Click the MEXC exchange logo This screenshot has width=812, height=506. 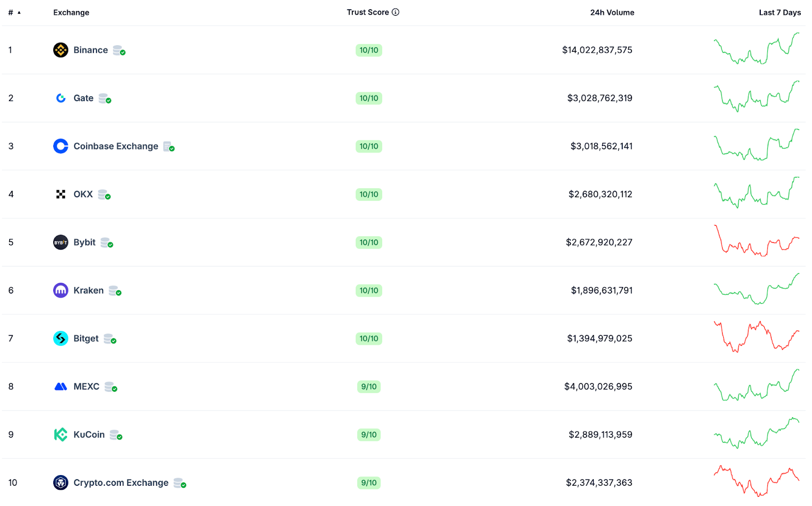click(x=60, y=386)
